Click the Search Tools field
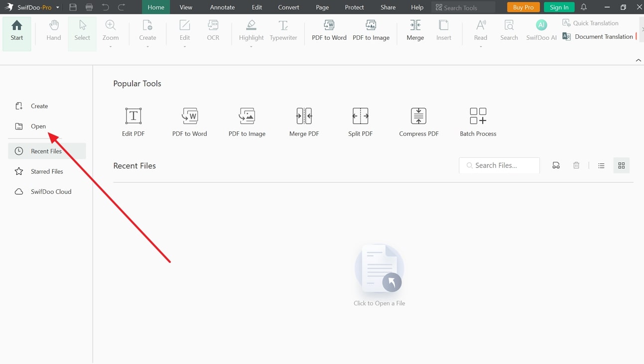The image size is (644, 364). point(463,7)
